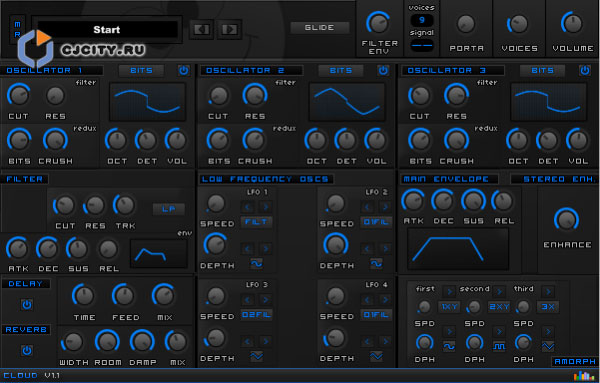Image resolution: width=600 pixels, height=383 pixels.
Task: Click LFO 1 sine waveform icon
Action: pyautogui.click(x=256, y=264)
